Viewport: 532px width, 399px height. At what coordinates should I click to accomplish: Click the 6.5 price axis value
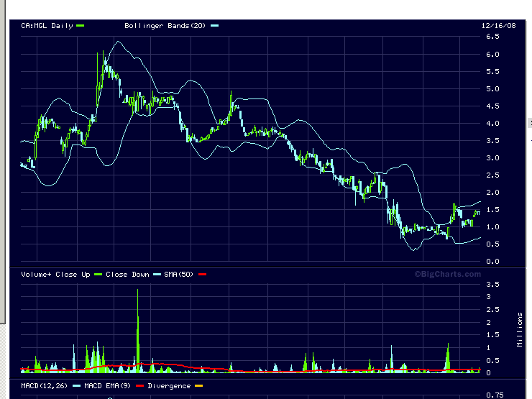click(492, 36)
